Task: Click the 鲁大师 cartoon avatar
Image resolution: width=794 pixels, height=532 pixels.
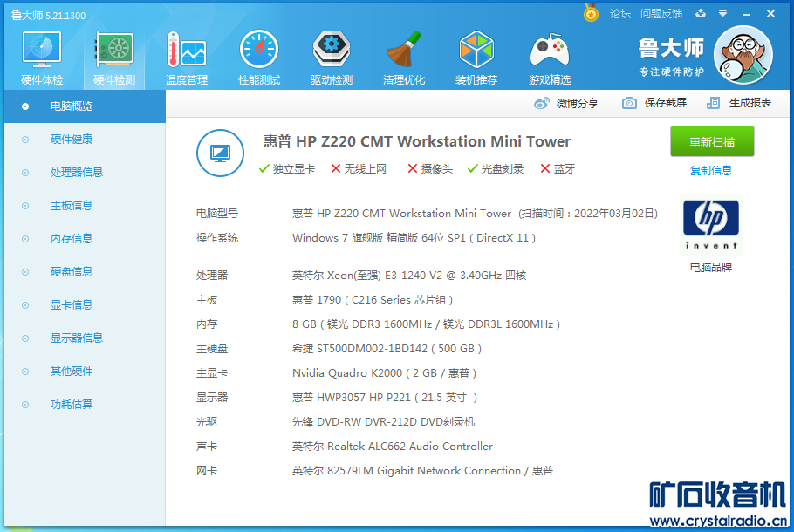Action: [x=743, y=55]
